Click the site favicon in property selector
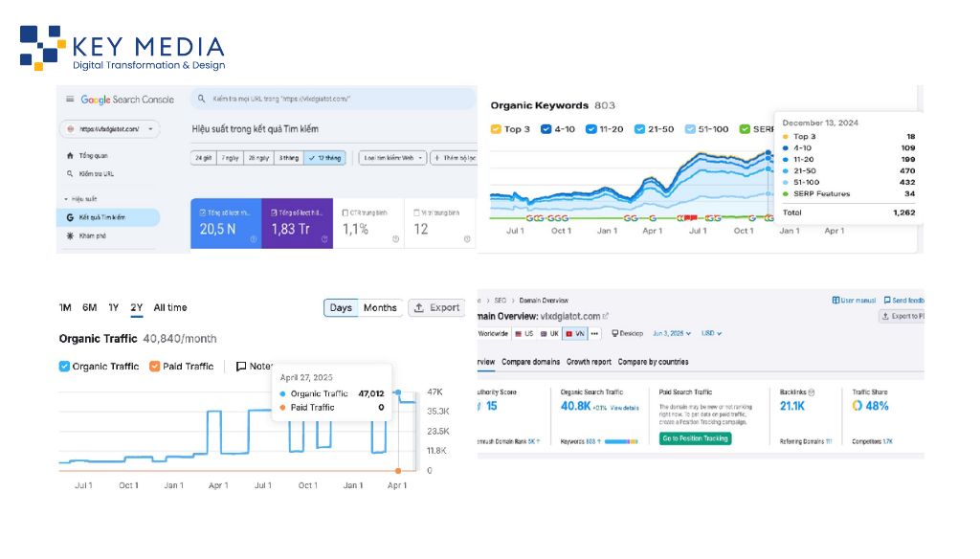The height and width of the screenshot is (559, 980). point(71,129)
